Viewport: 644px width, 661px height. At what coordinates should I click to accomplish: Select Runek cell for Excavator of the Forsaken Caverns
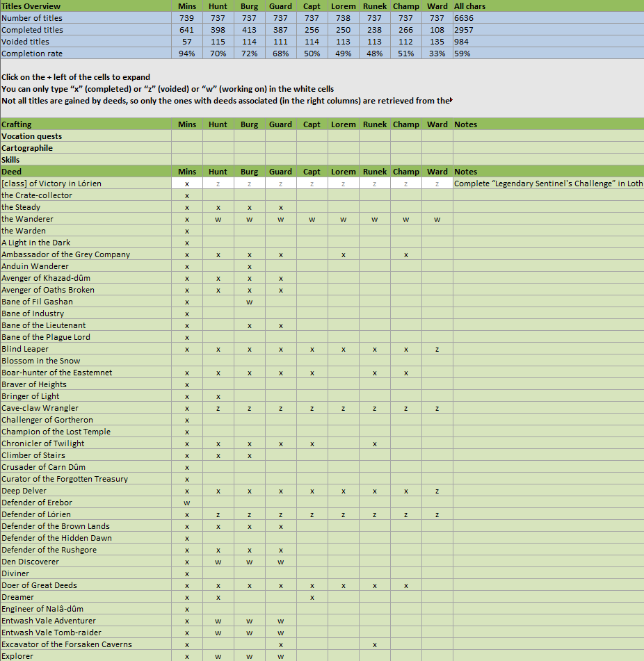(x=374, y=644)
